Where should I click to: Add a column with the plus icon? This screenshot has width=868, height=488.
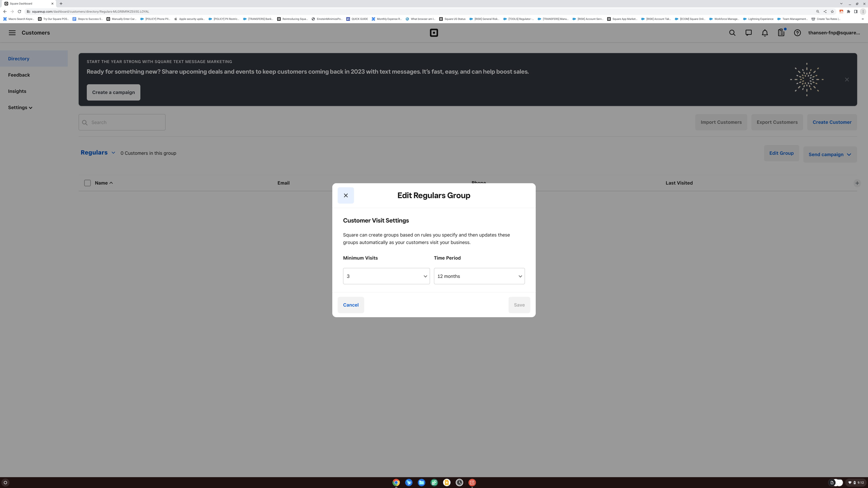(857, 183)
